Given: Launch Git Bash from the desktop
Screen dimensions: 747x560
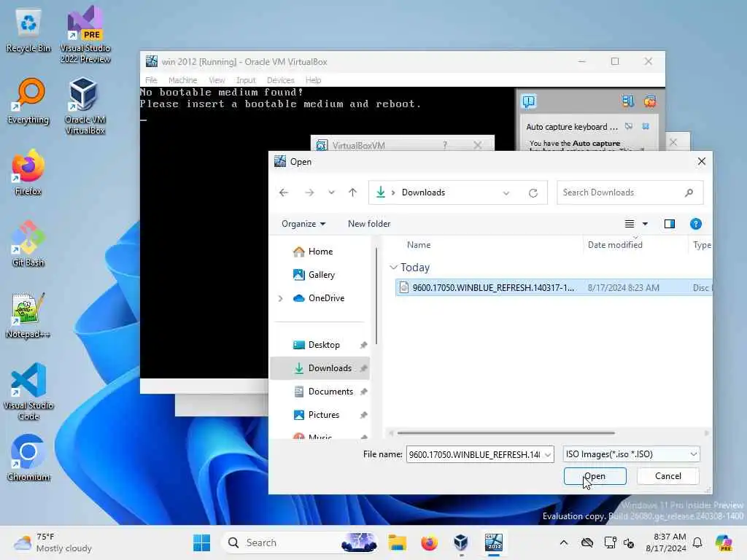Looking at the screenshot, I should point(28,244).
